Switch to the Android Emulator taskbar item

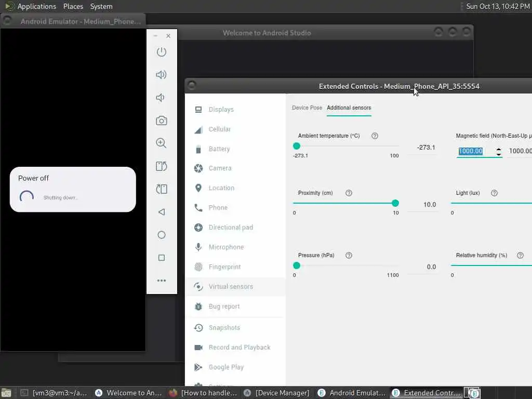[x=352, y=393]
